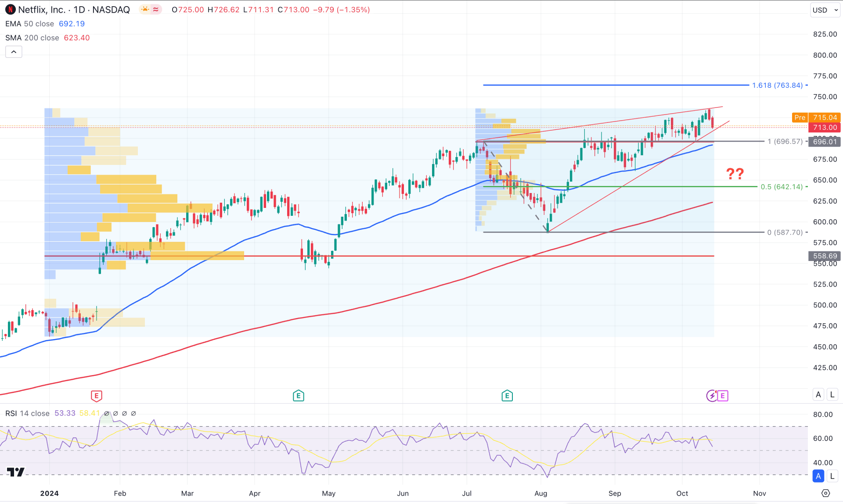The image size is (843, 504).
Task: Click the 1.618 (763.84) Fibonacci label
Action: [777, 85]
